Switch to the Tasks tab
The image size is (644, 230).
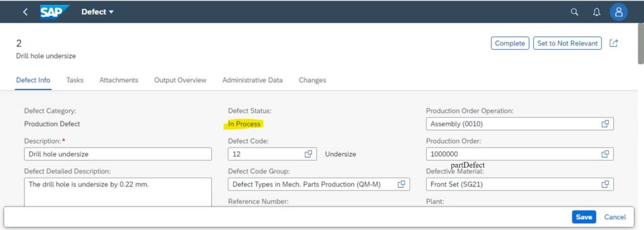pos(75,80)
